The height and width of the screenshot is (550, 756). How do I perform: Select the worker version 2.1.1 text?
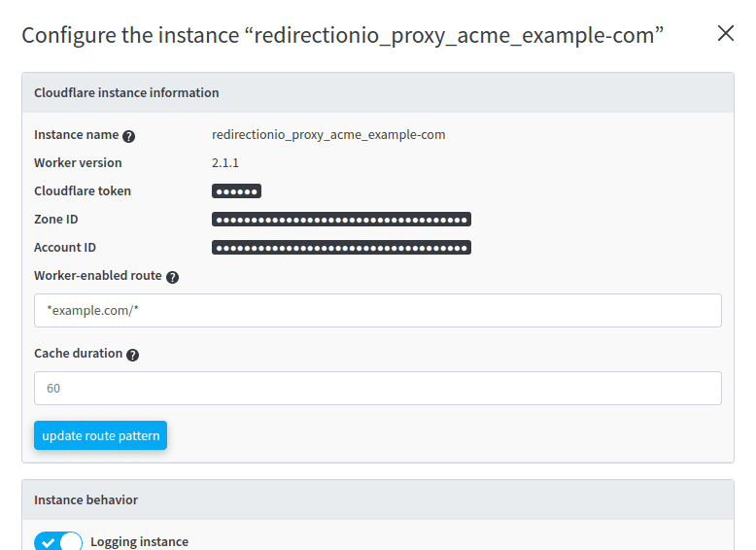coord(225,163)
